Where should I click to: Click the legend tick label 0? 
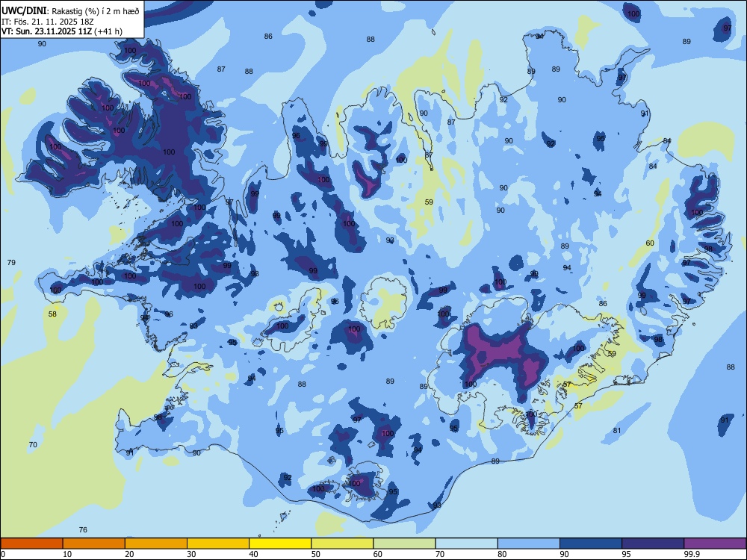3,554
